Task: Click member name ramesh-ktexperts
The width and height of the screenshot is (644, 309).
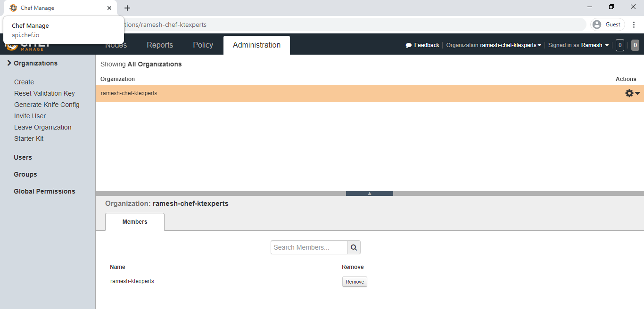Action: [x=132, y=281]
